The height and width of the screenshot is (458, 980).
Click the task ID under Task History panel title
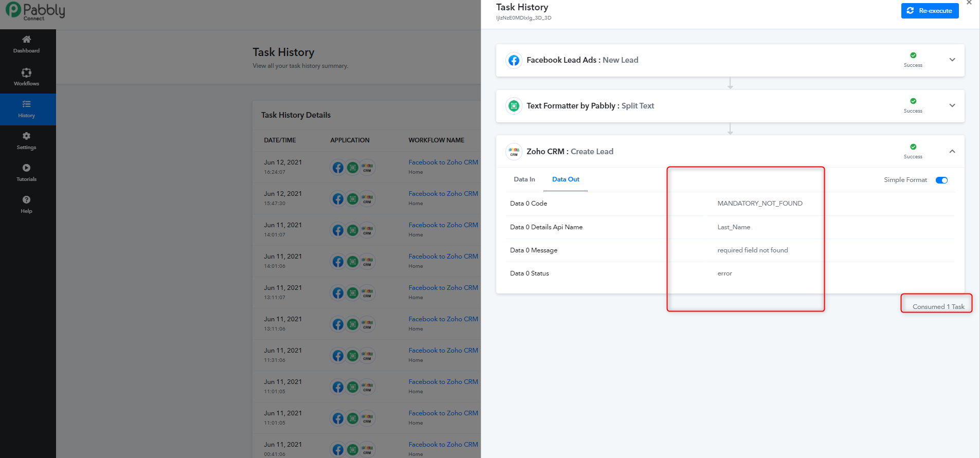[x=523, y=18]
